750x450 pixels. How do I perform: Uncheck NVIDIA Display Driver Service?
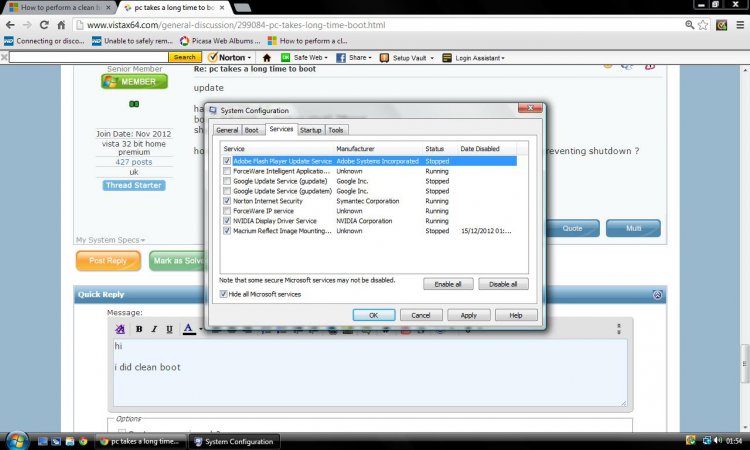tap(227, 221)
